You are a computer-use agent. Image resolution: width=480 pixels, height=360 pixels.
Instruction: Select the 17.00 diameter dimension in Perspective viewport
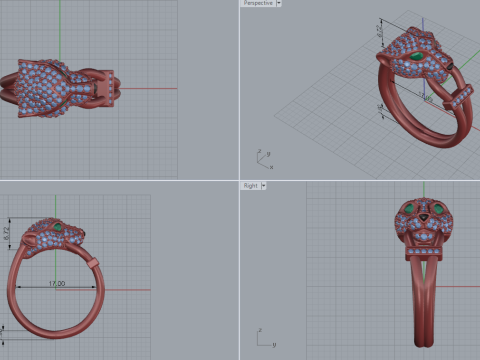(x=426, y=97)
